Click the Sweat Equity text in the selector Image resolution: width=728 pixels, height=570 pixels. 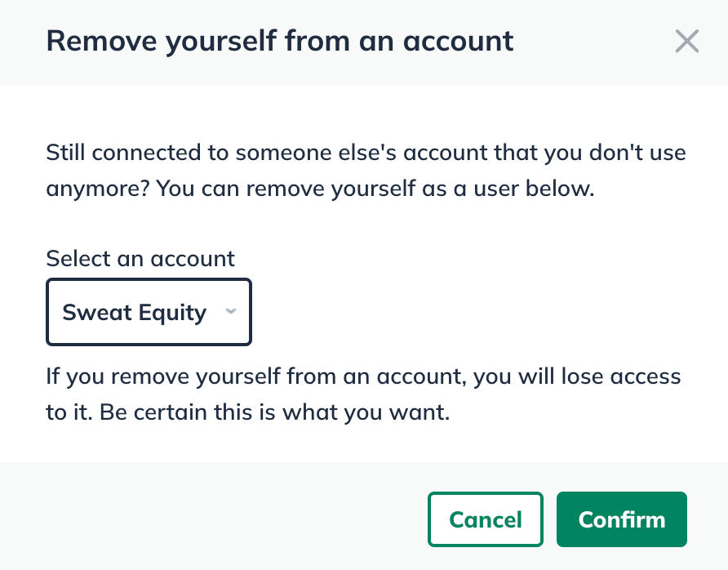pyautogui.click(x=134, y=312)
